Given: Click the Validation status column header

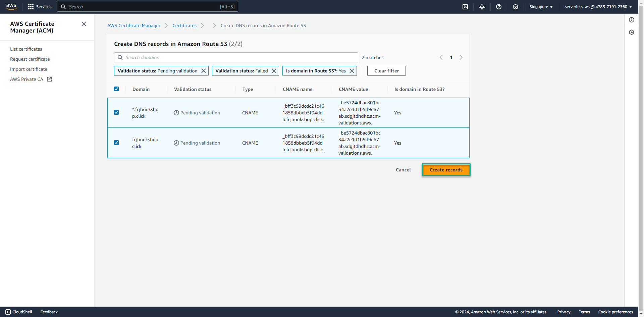Looking at the screenshot, I should pos(193,89).
